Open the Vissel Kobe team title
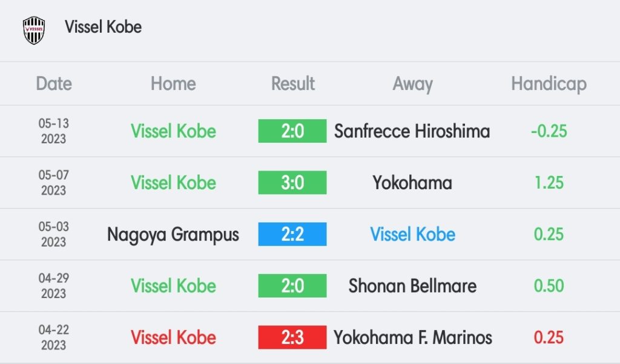The width and height of the screenshot is (620, 364). 103,27
